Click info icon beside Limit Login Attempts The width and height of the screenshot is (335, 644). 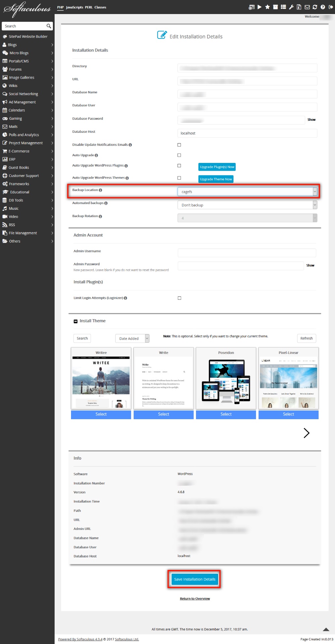pyautogui.click(x=126, y=298)
